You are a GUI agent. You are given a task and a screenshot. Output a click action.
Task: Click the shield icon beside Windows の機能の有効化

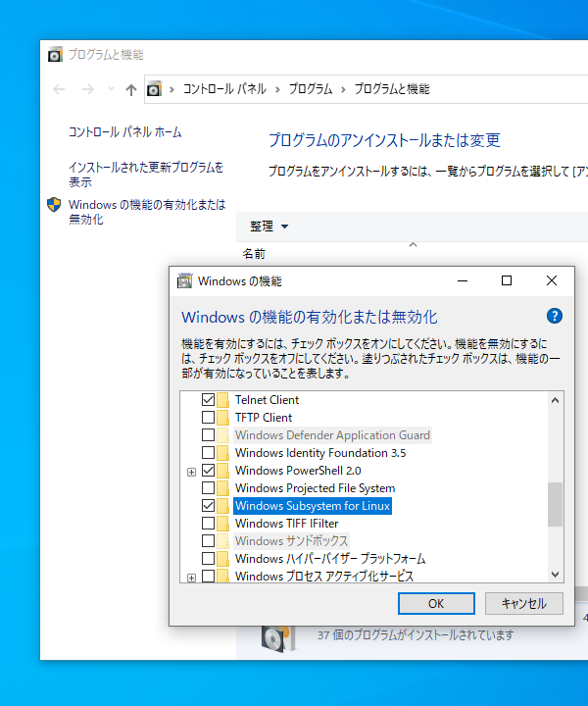pos(54,205)
